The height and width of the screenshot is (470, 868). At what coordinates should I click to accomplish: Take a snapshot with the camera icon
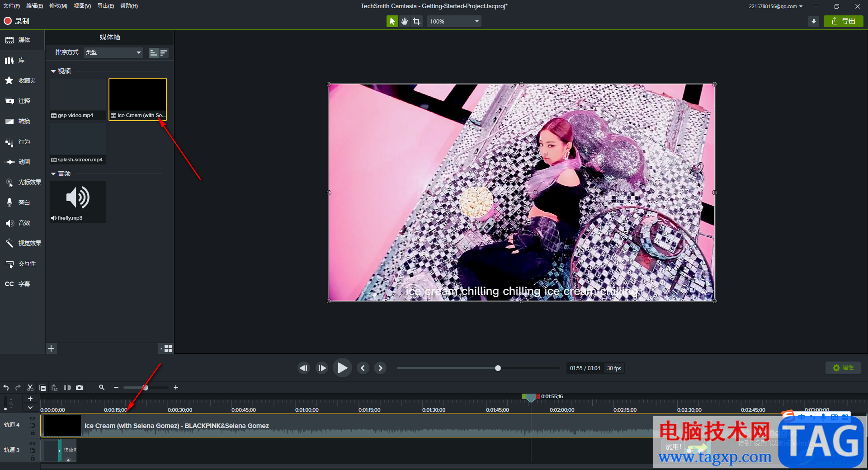[x=80, y=388]
